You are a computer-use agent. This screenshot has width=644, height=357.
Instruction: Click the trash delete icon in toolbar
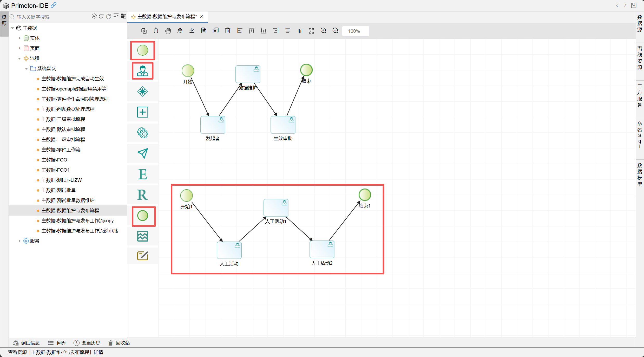pyautogui.click(x=227, y=31)
